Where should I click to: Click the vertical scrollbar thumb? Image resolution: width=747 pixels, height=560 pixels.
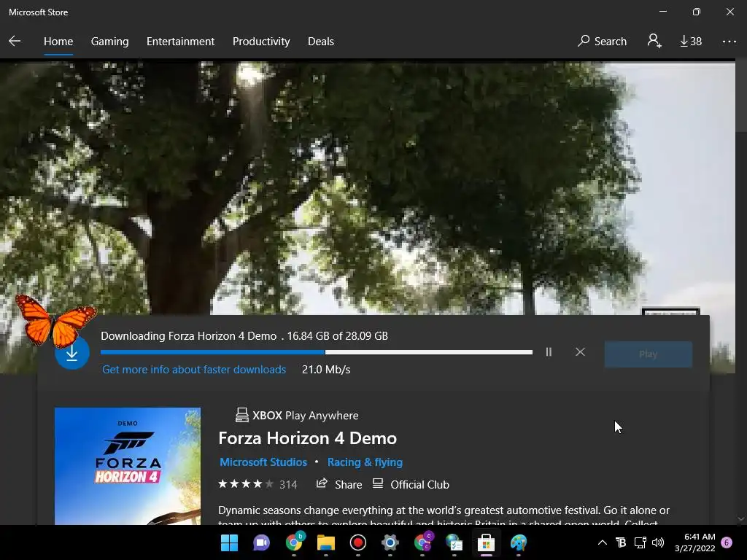click(x=741, y=96)
